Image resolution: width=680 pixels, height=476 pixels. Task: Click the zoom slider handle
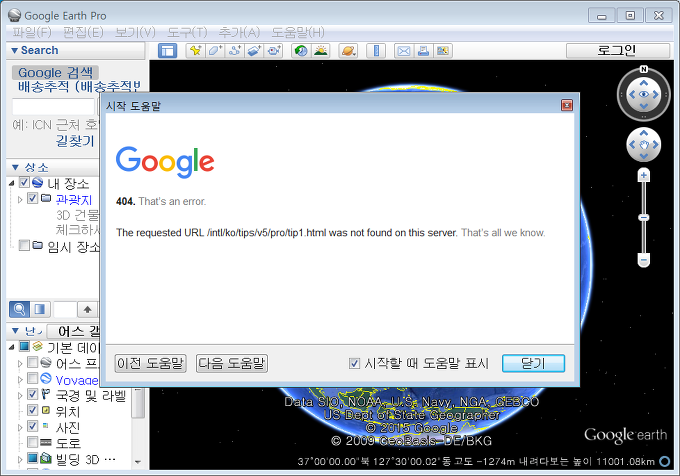644,217
